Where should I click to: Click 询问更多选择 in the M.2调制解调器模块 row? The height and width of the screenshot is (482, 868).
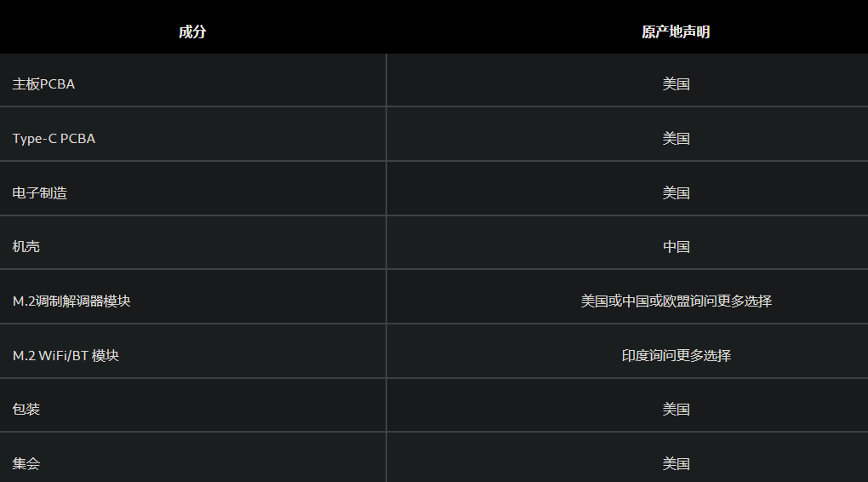click(731, 301)
